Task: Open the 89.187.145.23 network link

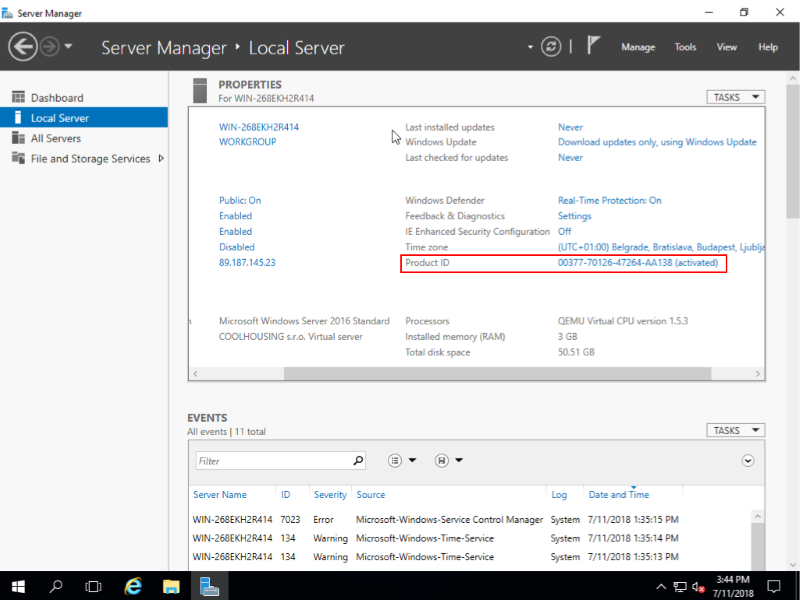Action: pos(247,262)
